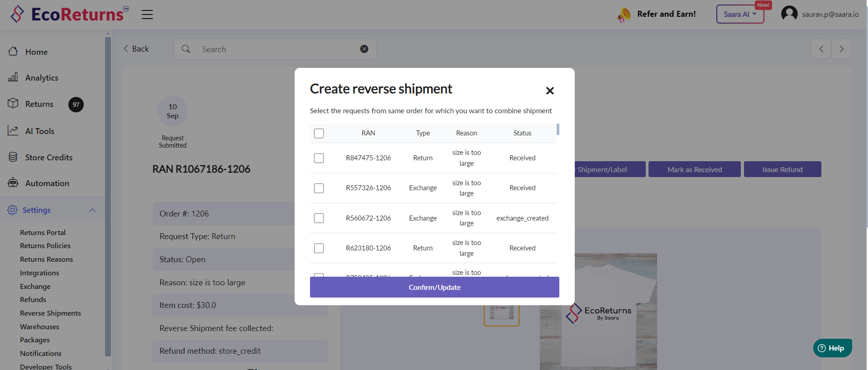Open Returns Policies settings page
Screen dimensions: 868x370
pos(45,246)
